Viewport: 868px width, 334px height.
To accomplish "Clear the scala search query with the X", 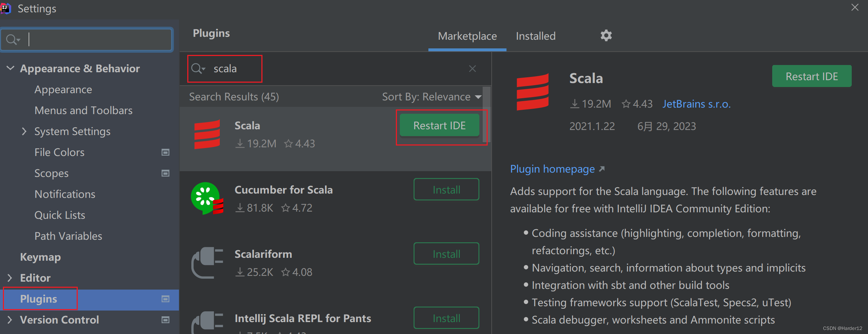I will 472,68.
